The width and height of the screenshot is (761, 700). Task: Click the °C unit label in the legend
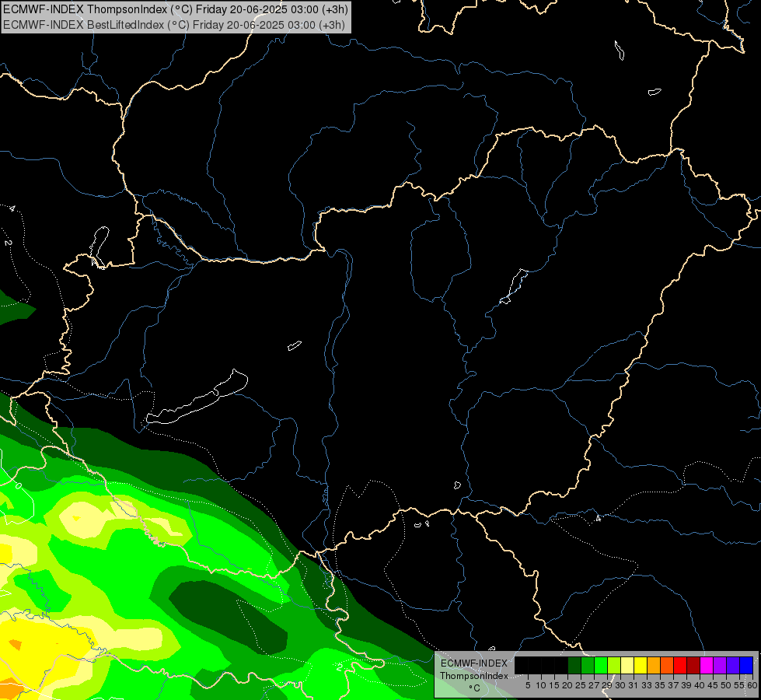pos(475,688)
